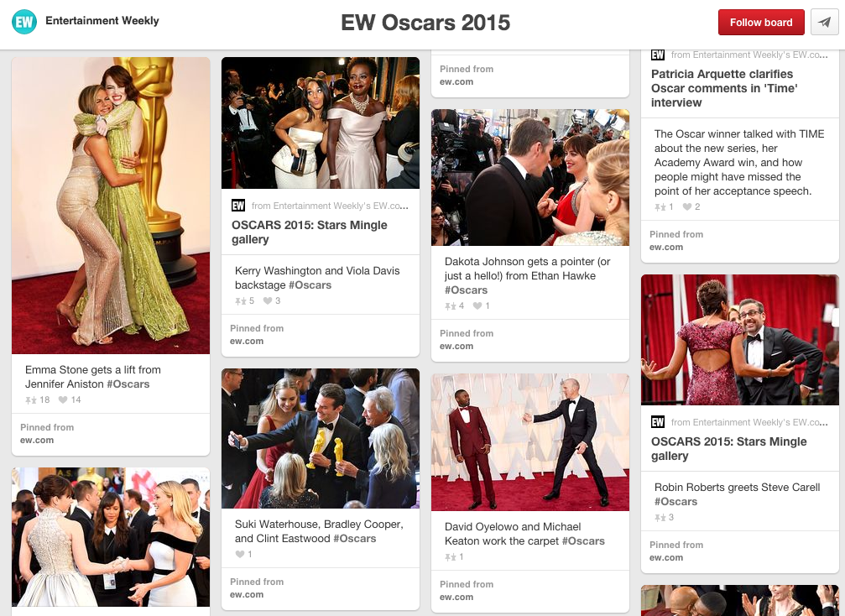Like the Emma Stone pin via heart showing 14

click(x=63, y=399)
